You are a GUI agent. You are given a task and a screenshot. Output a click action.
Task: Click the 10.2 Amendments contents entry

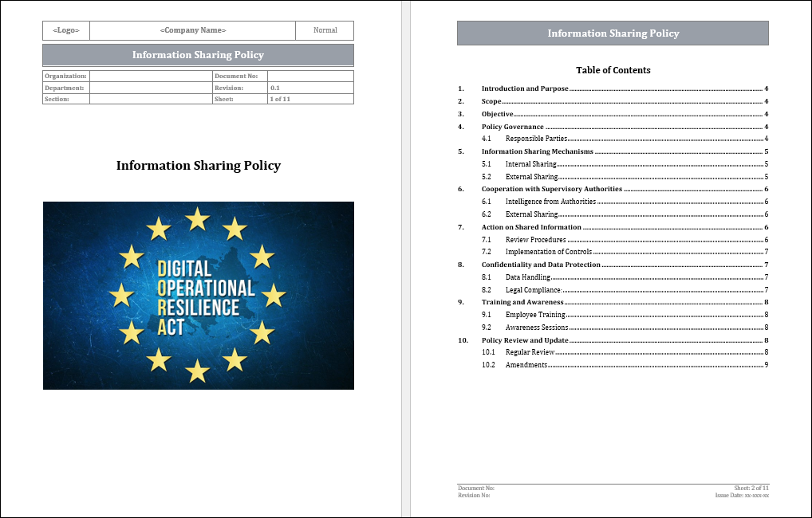(526, 365)
